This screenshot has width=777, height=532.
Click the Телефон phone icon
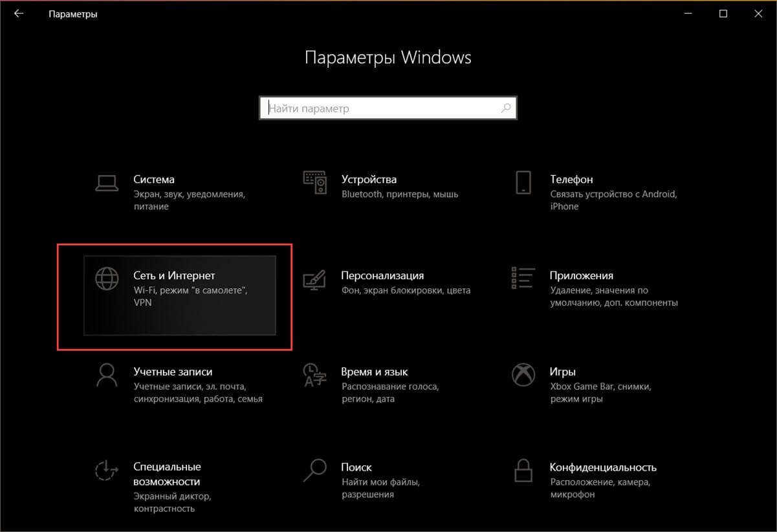tap(523, 183)
